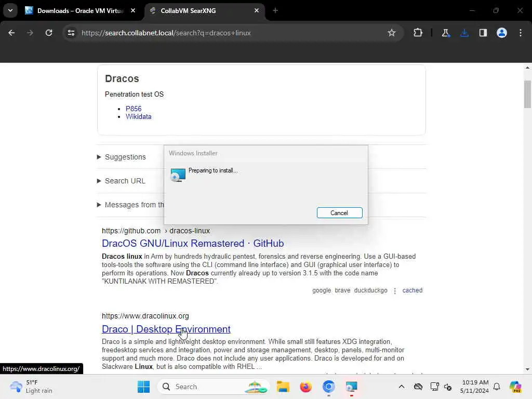Click the cloud sync tray icon
Viewport: 532px width, 399px height.
tap(418, 387)
